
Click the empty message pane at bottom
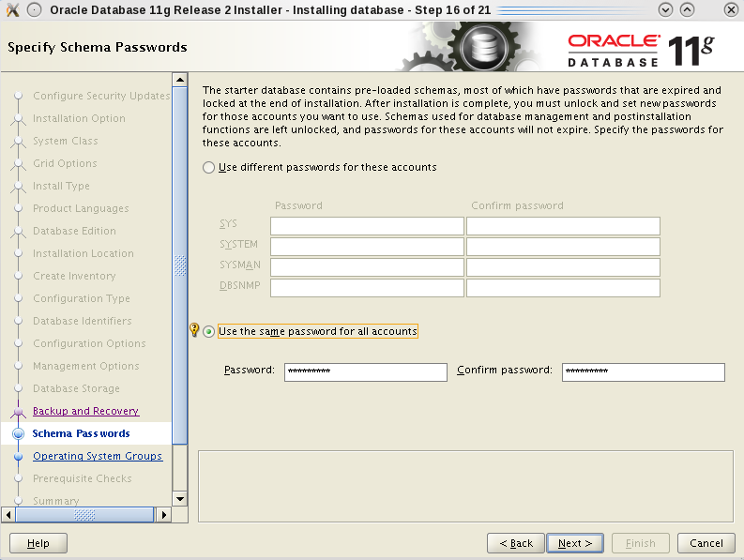(x=466, y=487)
